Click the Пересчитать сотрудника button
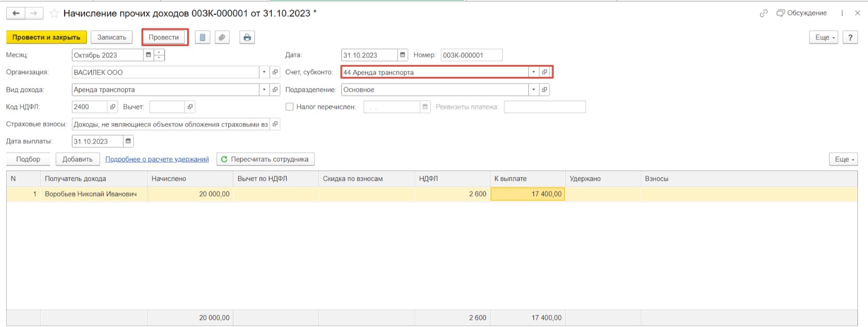Screen dimensions: 868x327 click(266, 159)
